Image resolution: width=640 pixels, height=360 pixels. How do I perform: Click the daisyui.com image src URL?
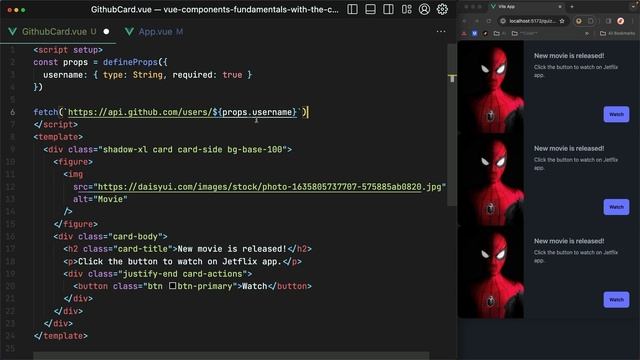(269, 187)
